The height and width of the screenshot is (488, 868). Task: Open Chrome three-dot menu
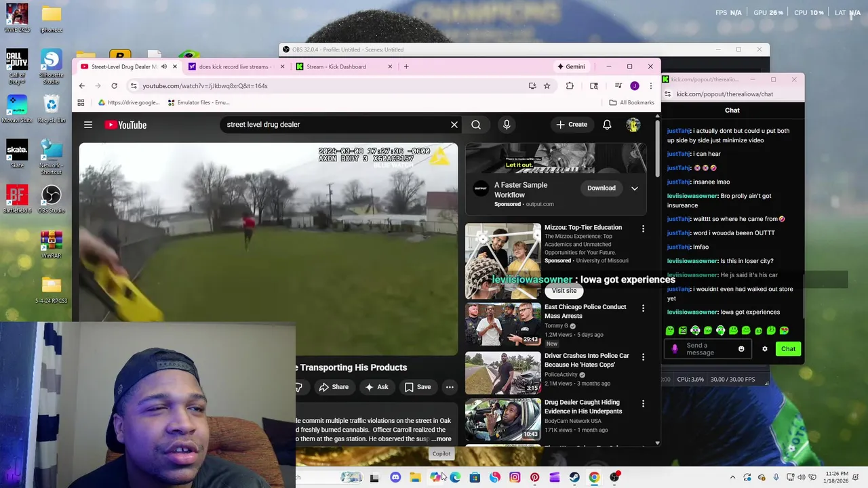coord(650,86)
